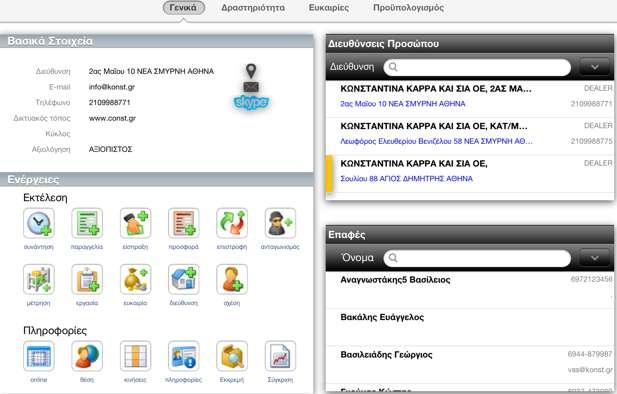Select the highlighted ΚΩΝΣΤΑΝΤΙΝΑ ΚΑΡΡΑ ΚΑΙ ΣΙΑ ΟΕ, row
The width and height of the screenshot is (617, 394).
(x=470, y=174)
